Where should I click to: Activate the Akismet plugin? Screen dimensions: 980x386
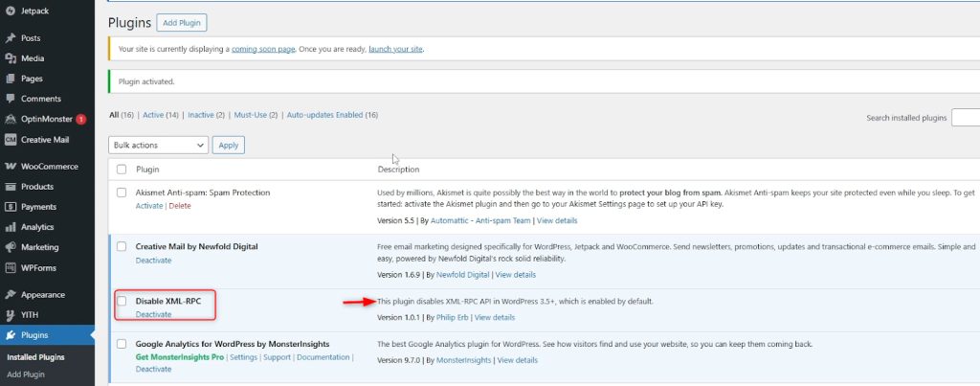coord(149,206)
